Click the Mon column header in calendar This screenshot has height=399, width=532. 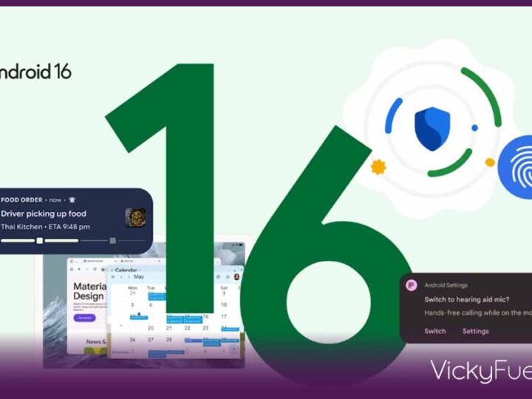coord(133,287)
